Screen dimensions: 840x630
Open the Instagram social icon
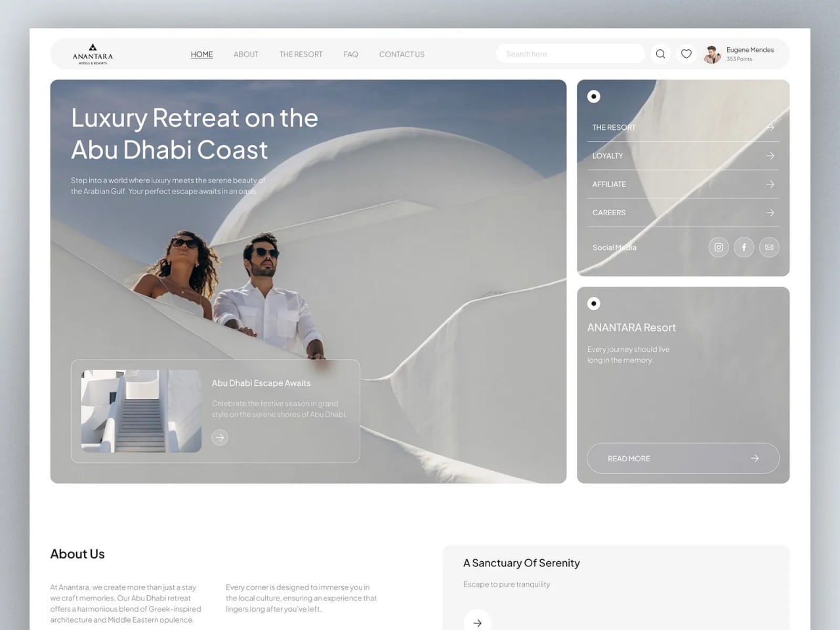point(719,247)
